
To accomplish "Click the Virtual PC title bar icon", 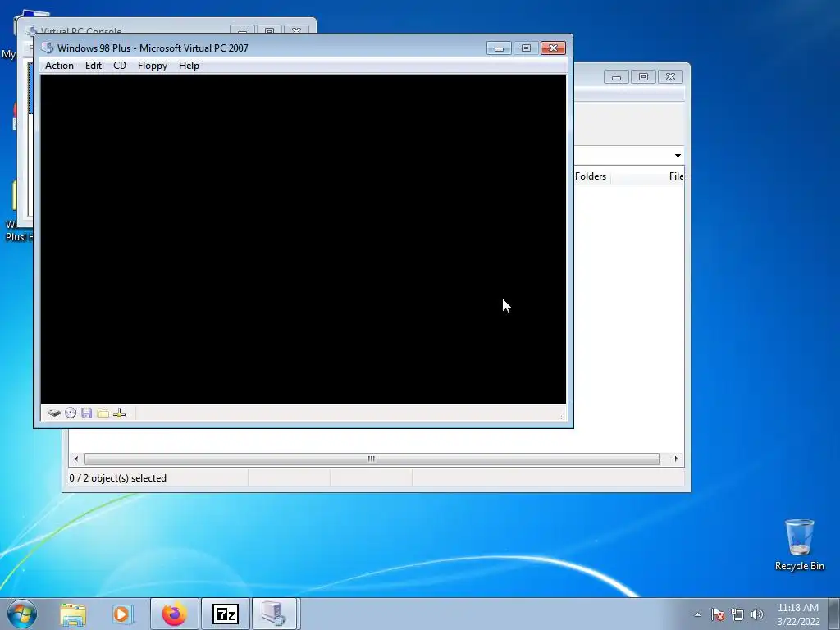I will pyautogui.click(x=48, y=48).
